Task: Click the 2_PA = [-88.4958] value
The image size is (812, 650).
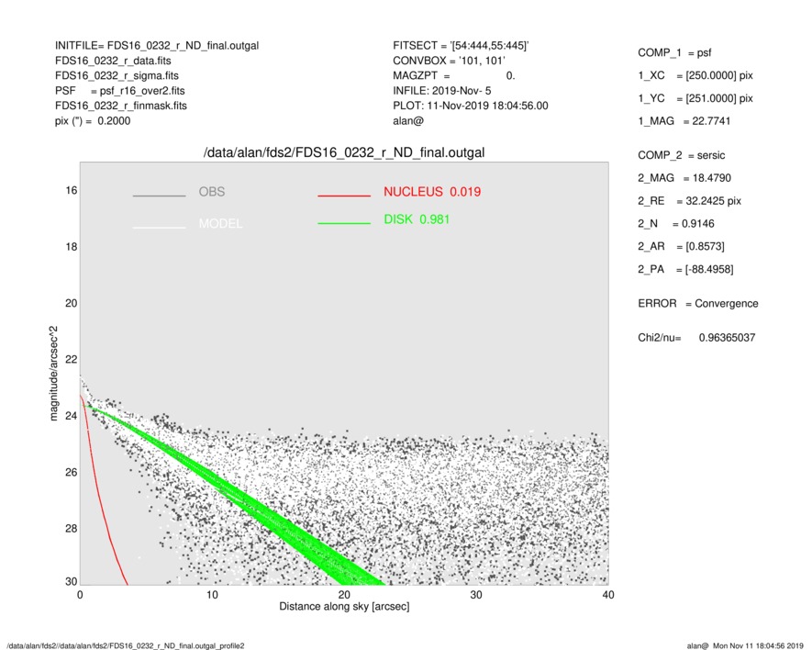Action: click(685, 270)
